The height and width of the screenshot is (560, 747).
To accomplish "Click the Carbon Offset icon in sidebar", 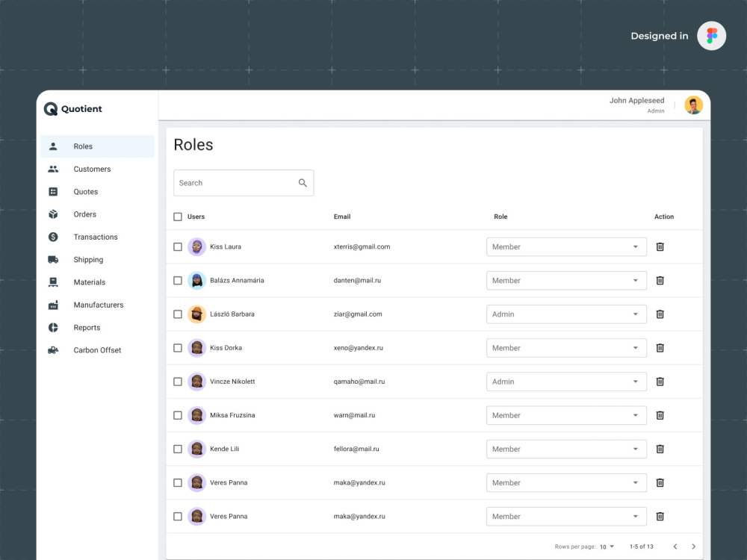I will tap(53, 350).
